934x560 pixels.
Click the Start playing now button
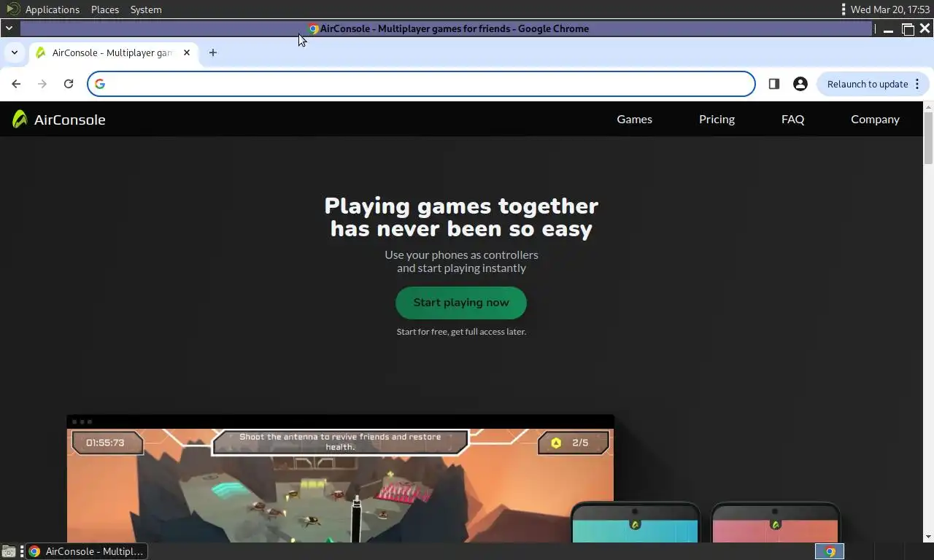461,303
